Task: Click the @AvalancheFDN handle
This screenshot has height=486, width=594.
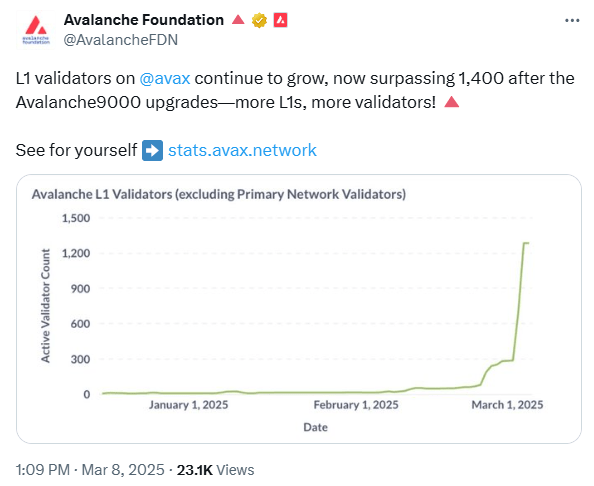Action: (120, 40)
